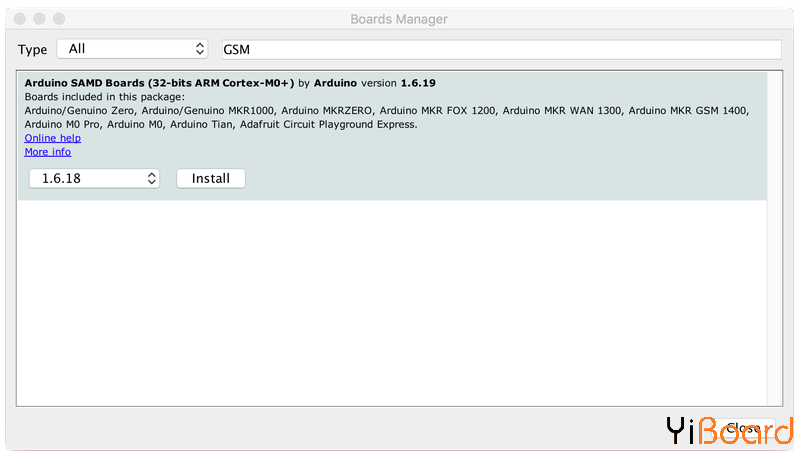Click the yellow minimize window button
Viewport: 800px width, 458px height.
[x=39, y=19]
